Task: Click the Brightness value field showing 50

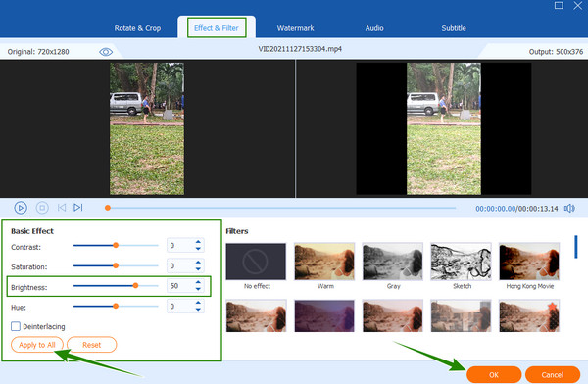Action: click(x=180, y=286)
